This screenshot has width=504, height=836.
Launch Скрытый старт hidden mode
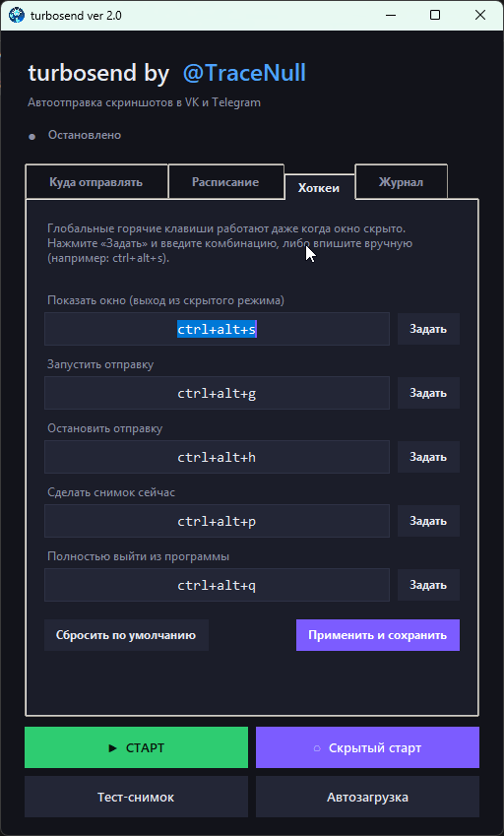pyautogui.click(x=367, y=747)
